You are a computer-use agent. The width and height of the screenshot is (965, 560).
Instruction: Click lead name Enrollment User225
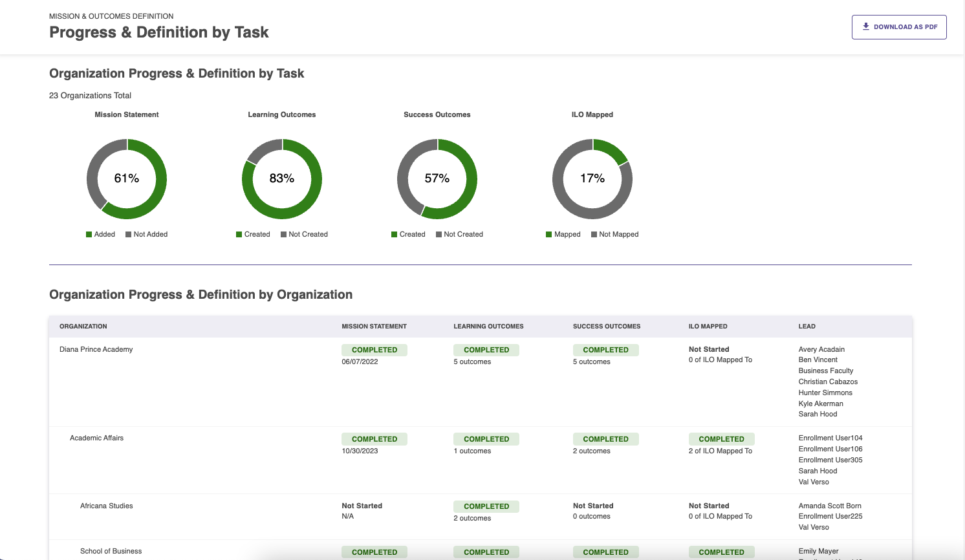click(x=830, y=517)
